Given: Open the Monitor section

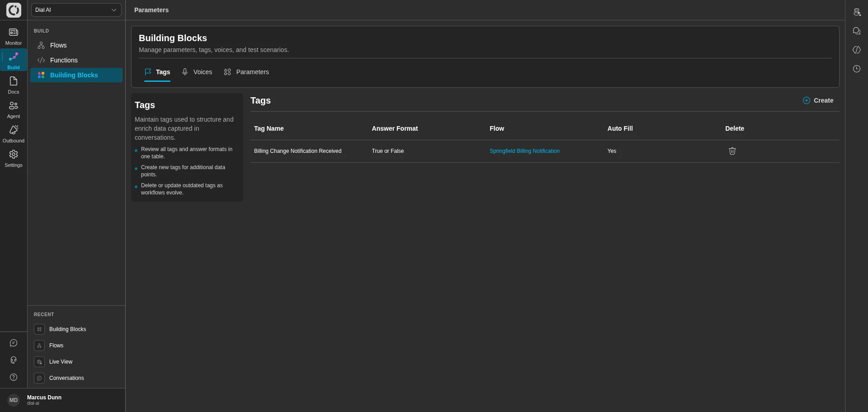Looking at the screenshot, I should 14,37.
